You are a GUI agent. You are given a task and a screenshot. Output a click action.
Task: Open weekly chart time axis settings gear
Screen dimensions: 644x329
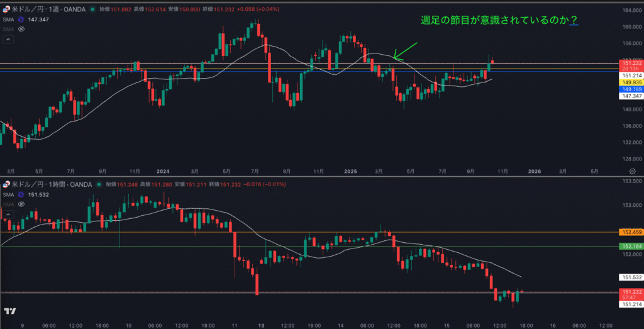pos(631,171)
